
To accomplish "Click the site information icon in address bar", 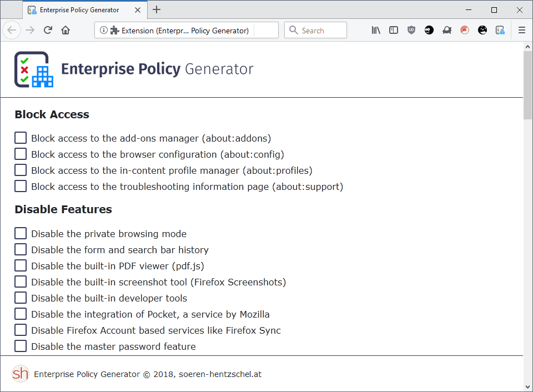I will [103, 31].
